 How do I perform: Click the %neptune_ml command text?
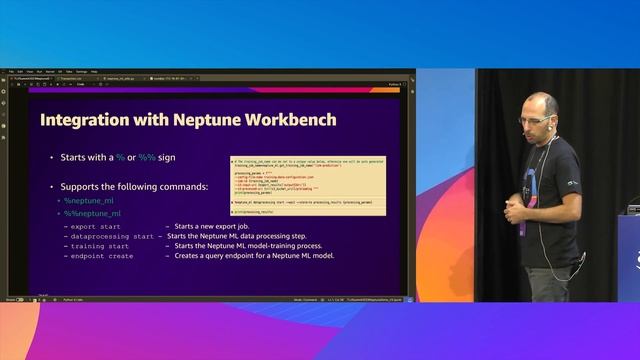pyautogui.click(x=89, y=201)
